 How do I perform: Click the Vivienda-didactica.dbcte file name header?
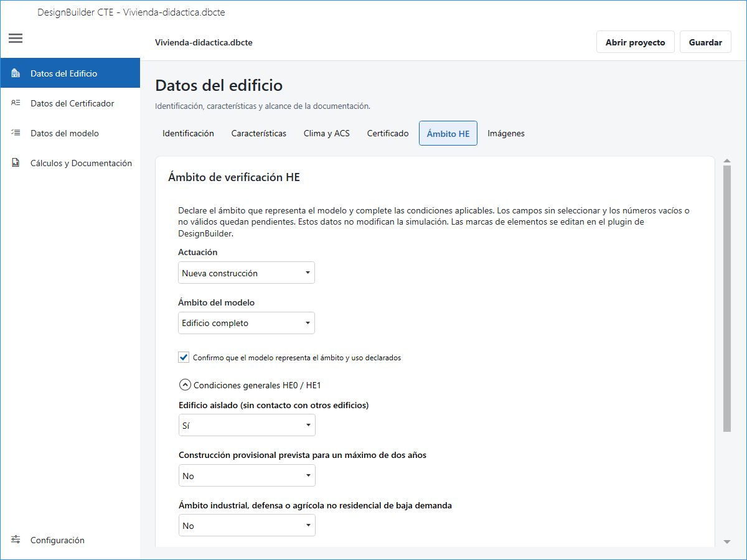pyautogui.click(x=204, y=42)
